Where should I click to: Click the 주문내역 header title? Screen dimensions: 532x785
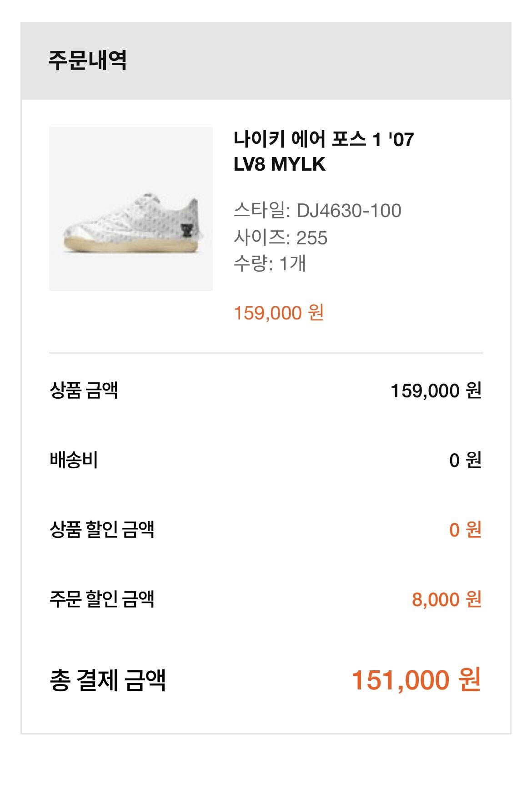coord(87,61)
